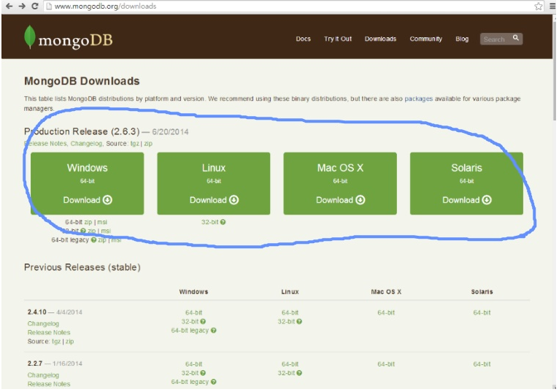Download 2.2.7 Linux 64-bit
Screen dimensions: 559x392
click(x=290, y=364)
